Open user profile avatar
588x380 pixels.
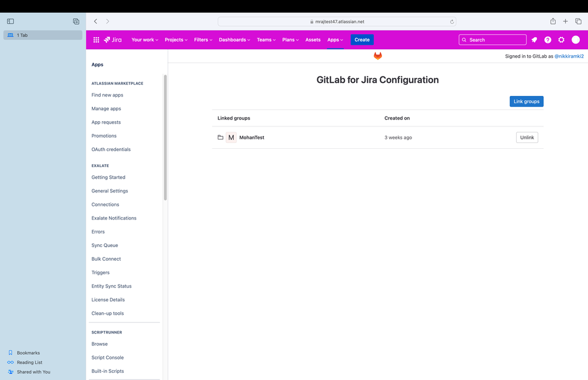pos(576,40)
